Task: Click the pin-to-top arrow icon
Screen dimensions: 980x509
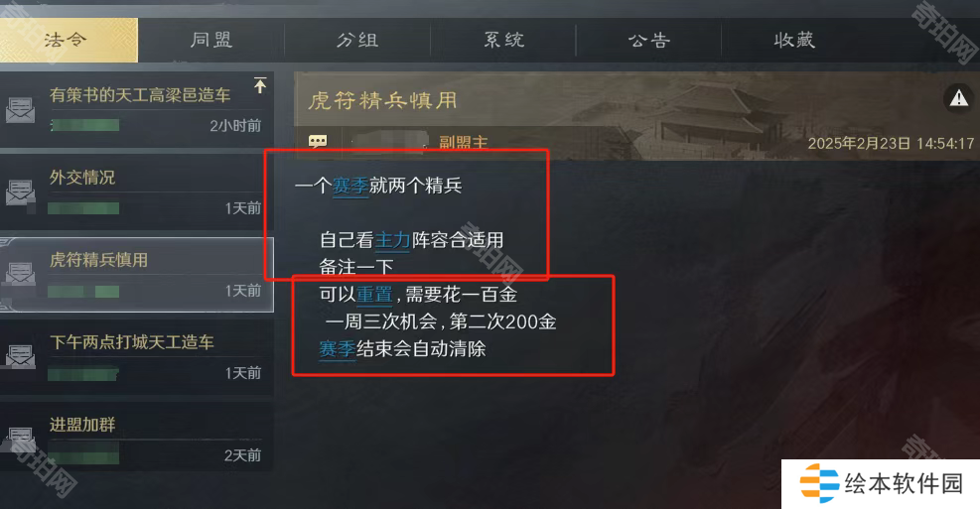Action: [260, 85]
